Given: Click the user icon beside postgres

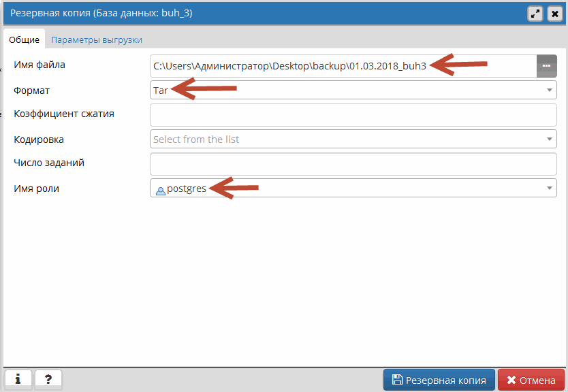Looking at the screenshot, I should point(160,190).
